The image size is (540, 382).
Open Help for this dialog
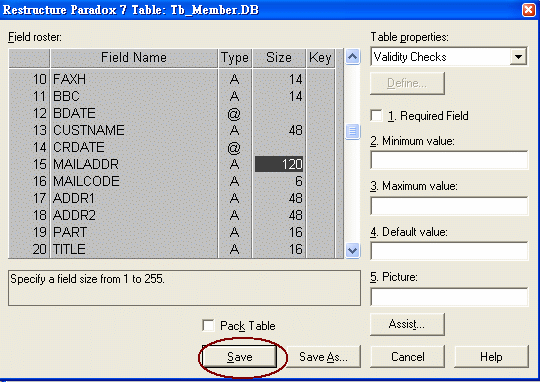coord(491,357)
